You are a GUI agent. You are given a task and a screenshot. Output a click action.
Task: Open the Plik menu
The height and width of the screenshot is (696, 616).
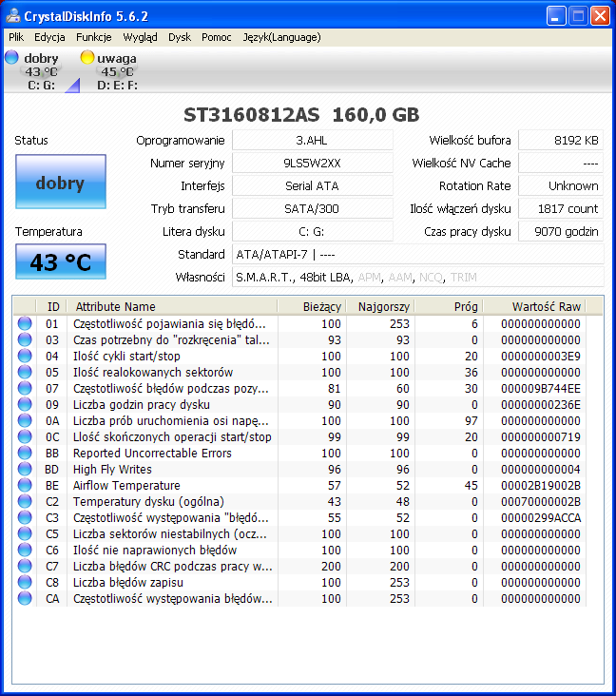(x=16, y=37)
